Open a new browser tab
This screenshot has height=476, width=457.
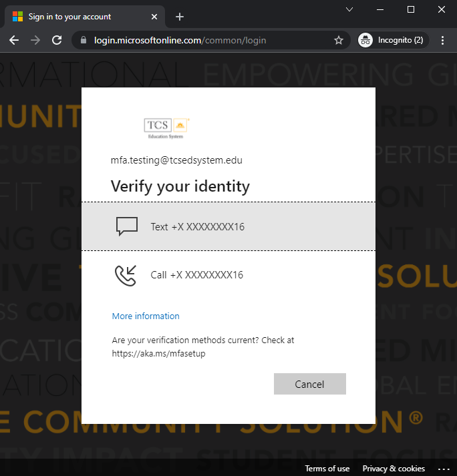point(179,17)
